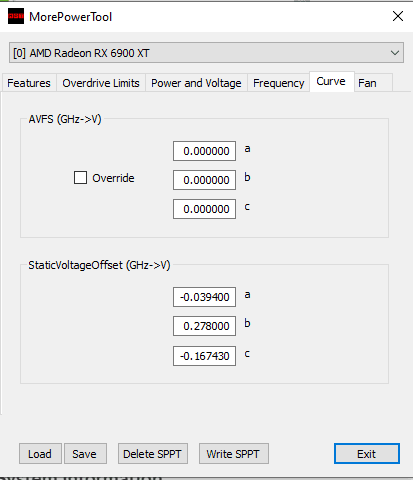This screenshot has width=413, height=480.
Task: Click the GPU selector dropdown arrow
Action: (395, 53)
